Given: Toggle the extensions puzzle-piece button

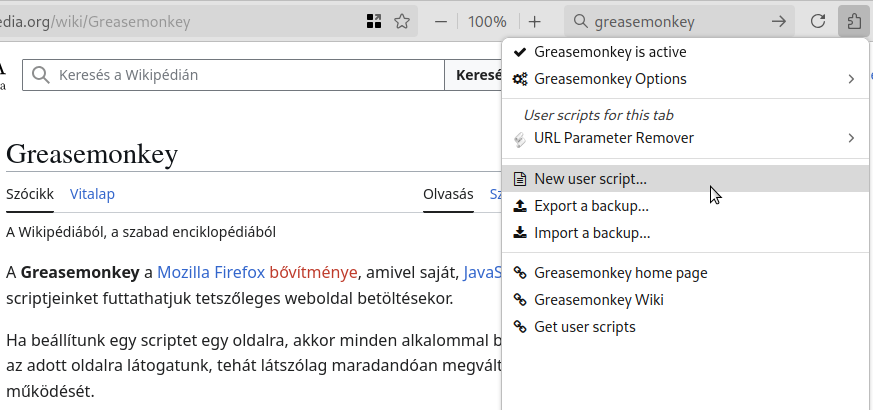Looking at the screenshot, I should click(854, 22).
